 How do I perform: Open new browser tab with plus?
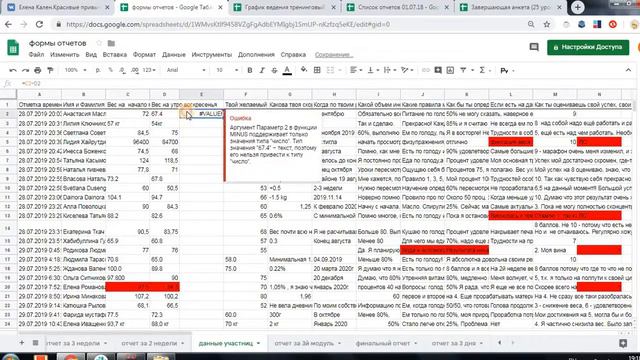[577, 7]
